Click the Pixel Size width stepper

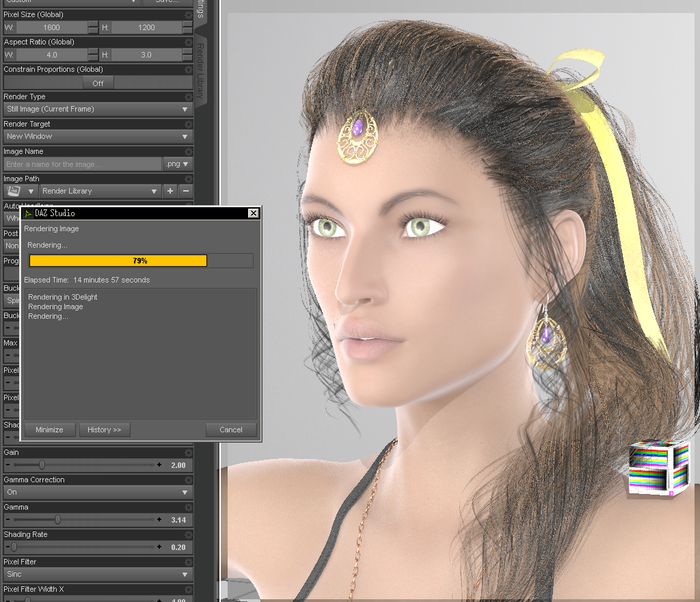pyautogui.click(x=93, y=27)
